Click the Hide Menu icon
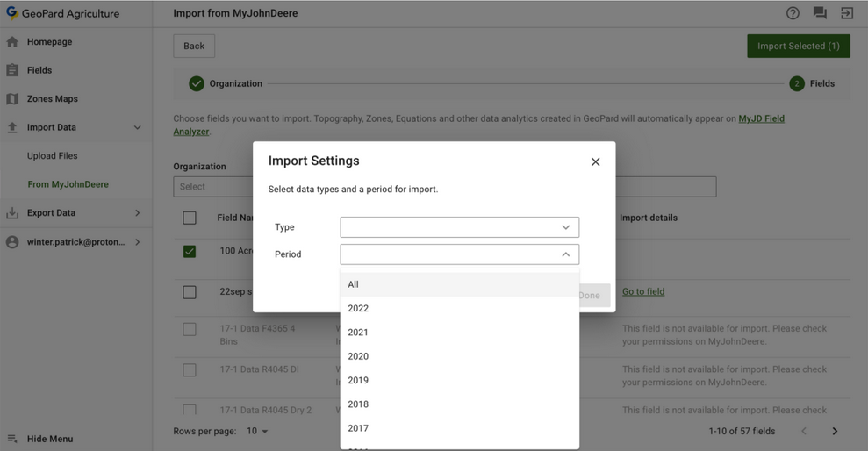Screen dimensions: 868x451 click(12, 439)
